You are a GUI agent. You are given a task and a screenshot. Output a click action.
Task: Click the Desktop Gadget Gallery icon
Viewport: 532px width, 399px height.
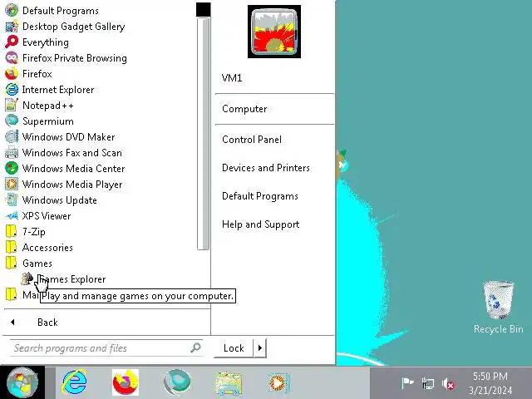point(12,27)
